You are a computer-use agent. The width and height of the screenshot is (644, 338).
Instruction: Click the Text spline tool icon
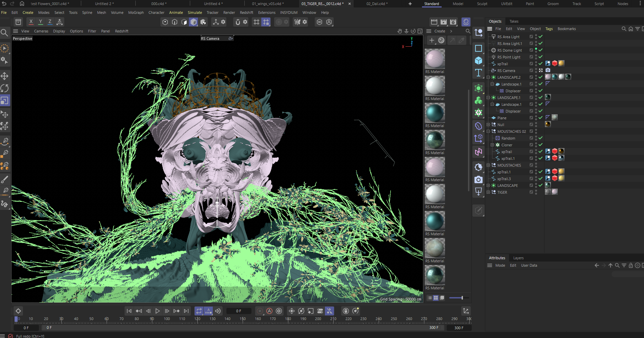pyautogui.click(x=478, y=73)
